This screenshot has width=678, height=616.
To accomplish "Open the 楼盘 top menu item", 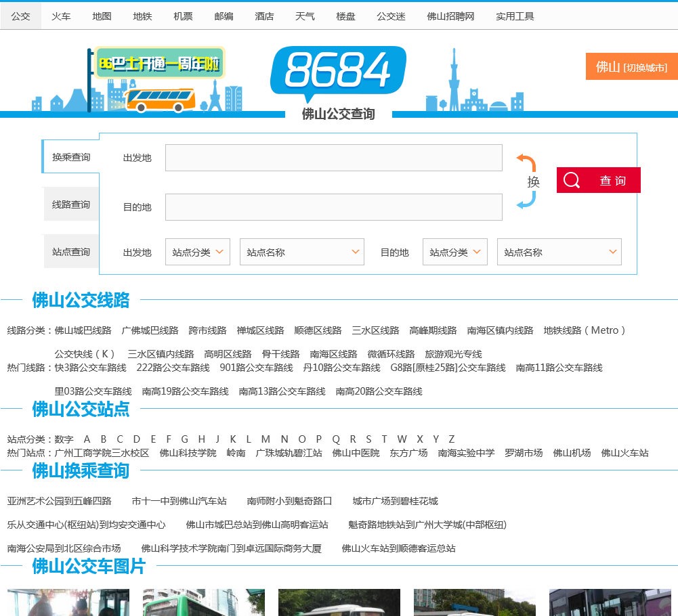I will coord(345,16).
